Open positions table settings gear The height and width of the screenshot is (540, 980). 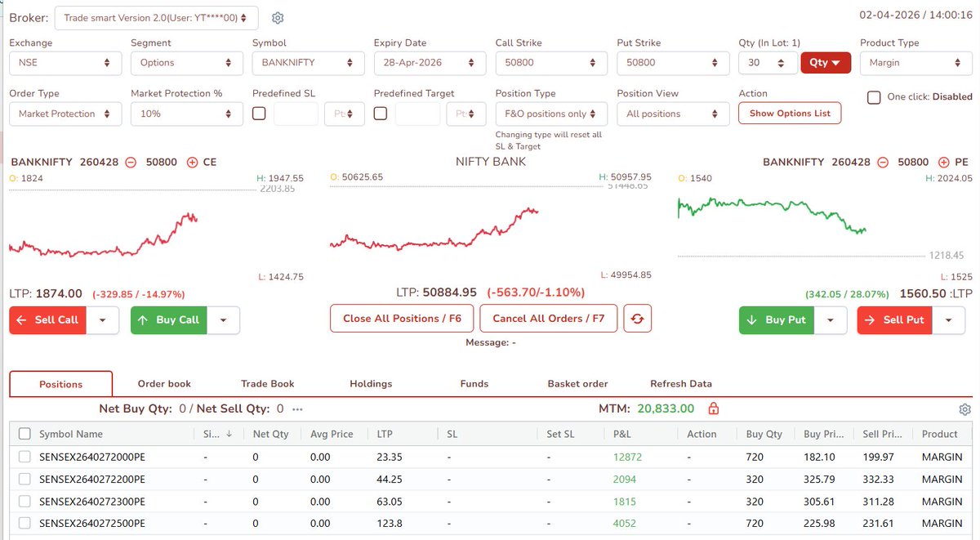[x=964, y=409]
